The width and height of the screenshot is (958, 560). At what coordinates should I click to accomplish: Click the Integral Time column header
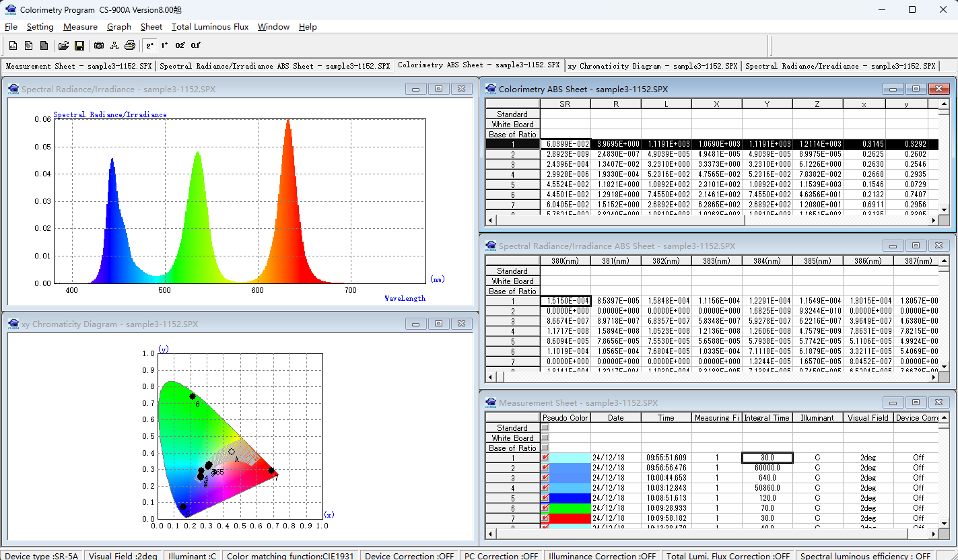[767, 418]
